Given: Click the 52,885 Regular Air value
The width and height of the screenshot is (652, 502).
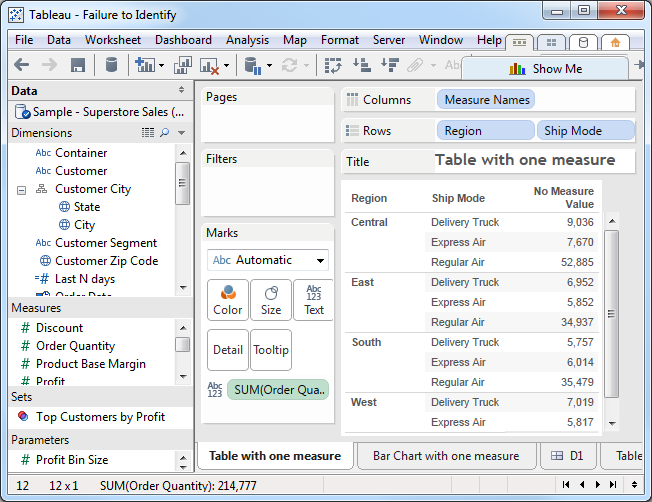Looking at the screenshot, I should click(x=577, y=262).
